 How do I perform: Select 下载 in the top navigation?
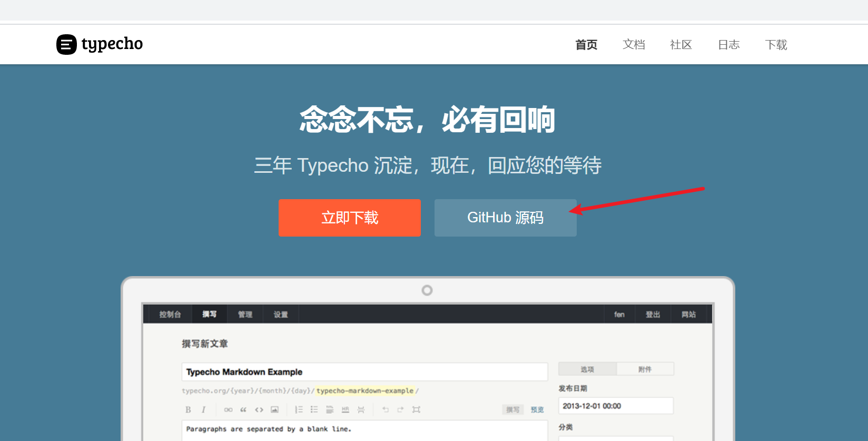[776, 45]
